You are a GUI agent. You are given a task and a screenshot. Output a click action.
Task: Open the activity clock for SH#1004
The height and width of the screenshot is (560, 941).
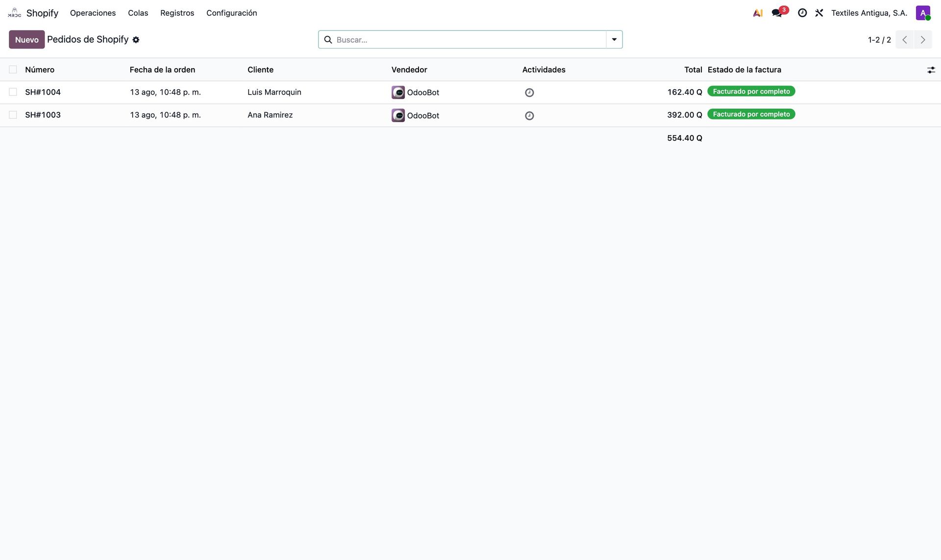click(x=529, y=93)
